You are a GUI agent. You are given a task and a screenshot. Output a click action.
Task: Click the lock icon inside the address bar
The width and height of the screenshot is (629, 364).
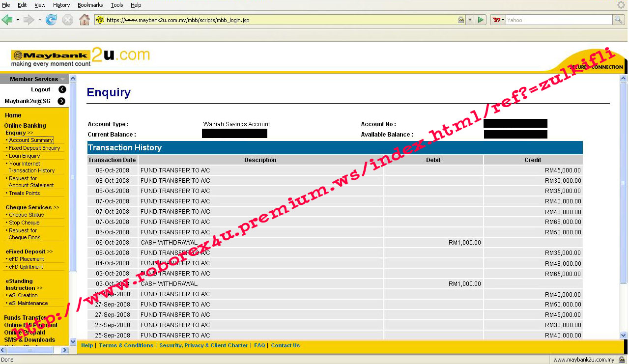(x=461, y=20)
